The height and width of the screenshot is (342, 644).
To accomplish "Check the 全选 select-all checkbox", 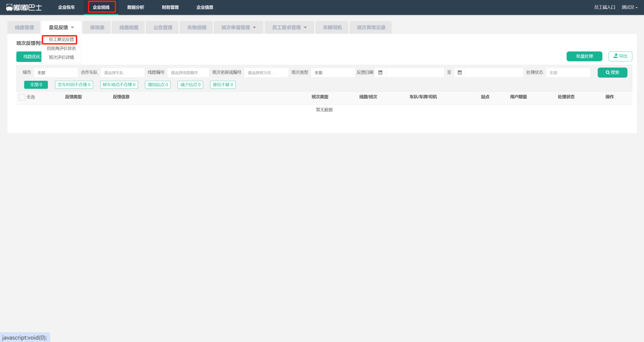I will 22,97.
